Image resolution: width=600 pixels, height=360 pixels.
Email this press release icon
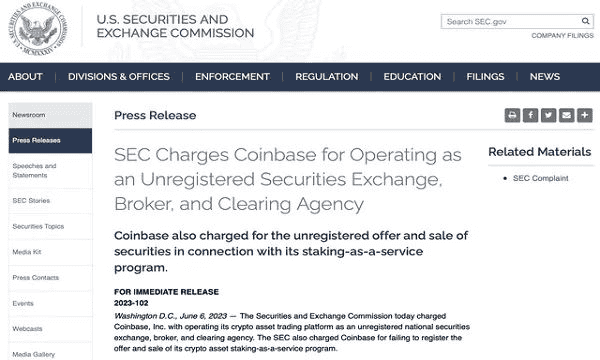click(x=566, y=115)
